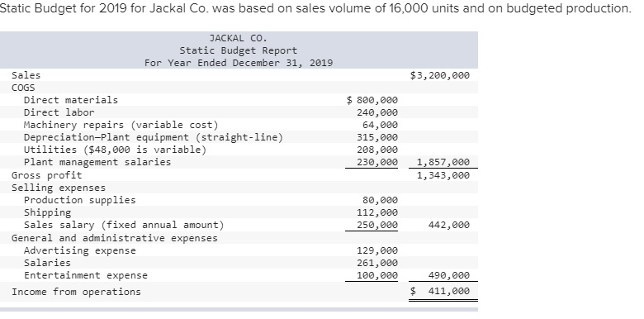Click the 490,000 administrative expenses total
Image resolution: width=644 pixels, height=319 pixels.
tap(449, 275)
